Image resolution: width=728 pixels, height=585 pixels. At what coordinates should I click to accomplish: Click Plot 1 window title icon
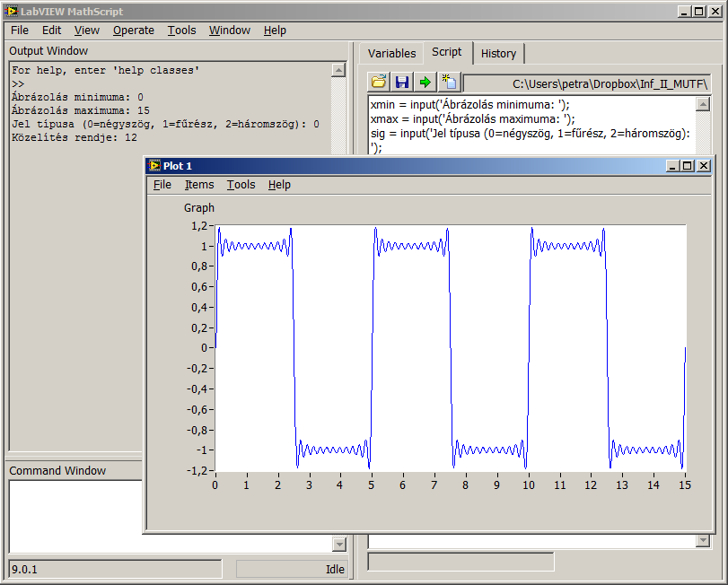[154, 166]
